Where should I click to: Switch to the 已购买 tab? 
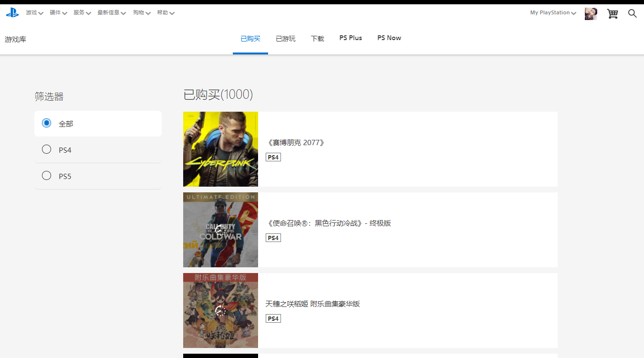pos(250,39)
